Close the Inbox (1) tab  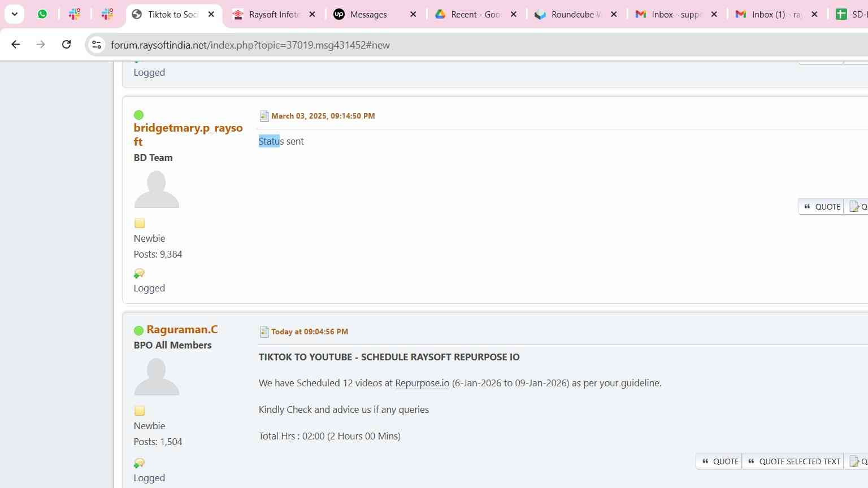coord(814,14)
